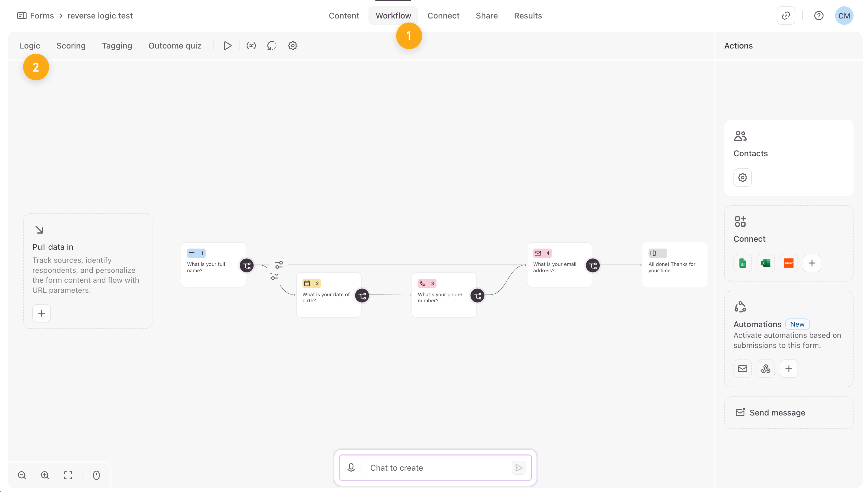
Task: Zoom in the workflow canvas
Action: point(45,476)
